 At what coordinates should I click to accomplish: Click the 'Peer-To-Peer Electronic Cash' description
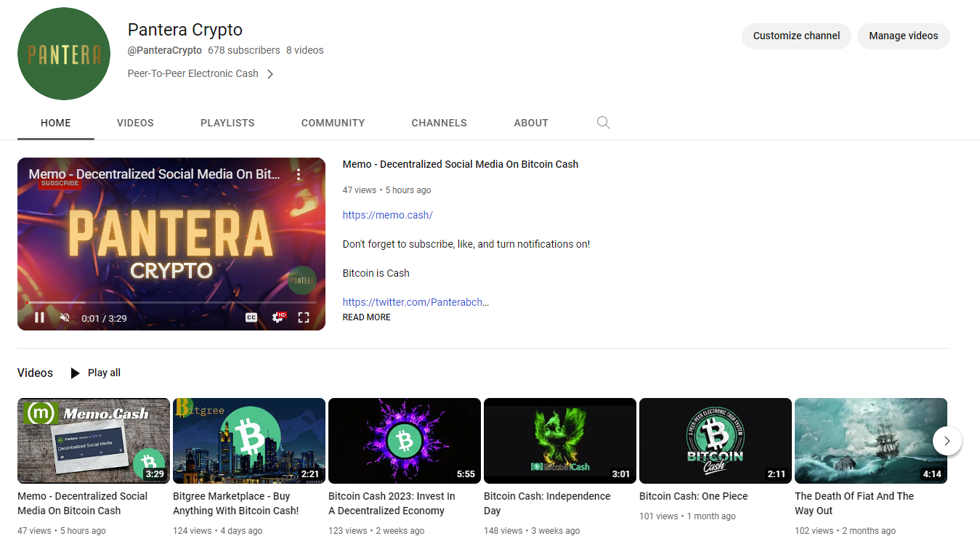coord(193,73)
